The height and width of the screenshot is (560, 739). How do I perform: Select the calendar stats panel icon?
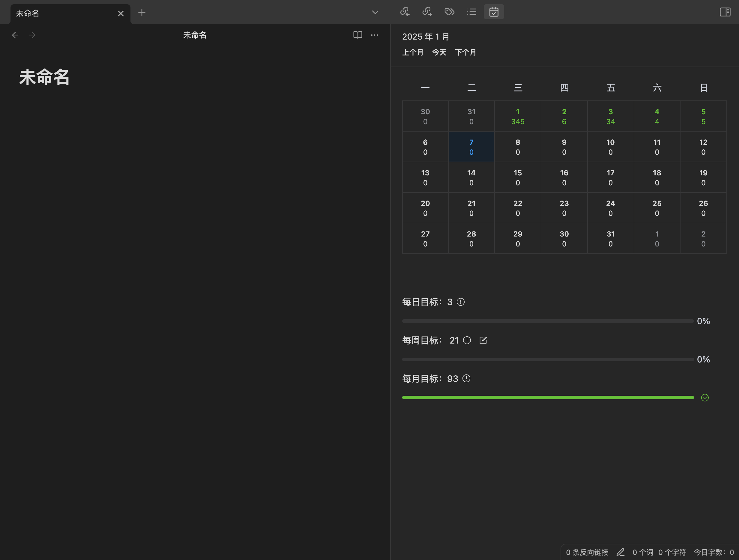(494, 12)
